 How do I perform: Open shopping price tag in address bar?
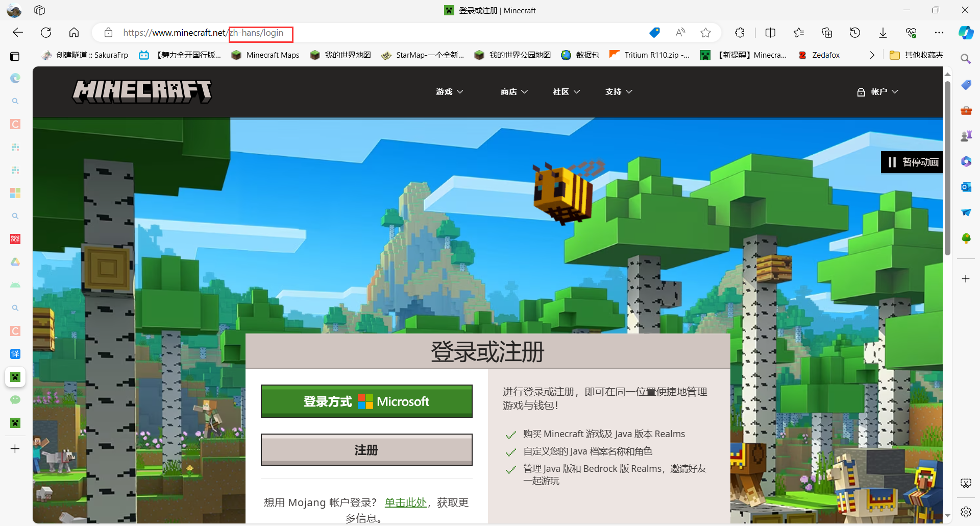pyautogui.click(x=654, y=33)
